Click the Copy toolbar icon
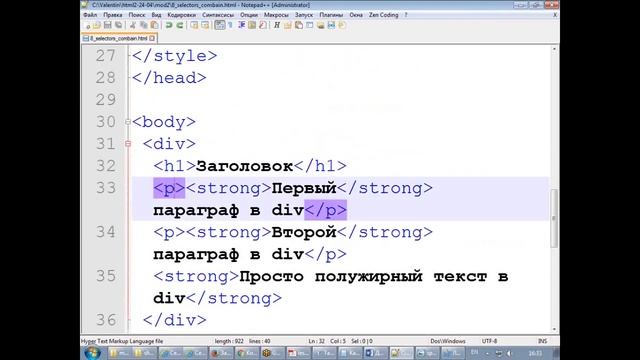This screenshot has height=360, width=640. pos(144,25)
